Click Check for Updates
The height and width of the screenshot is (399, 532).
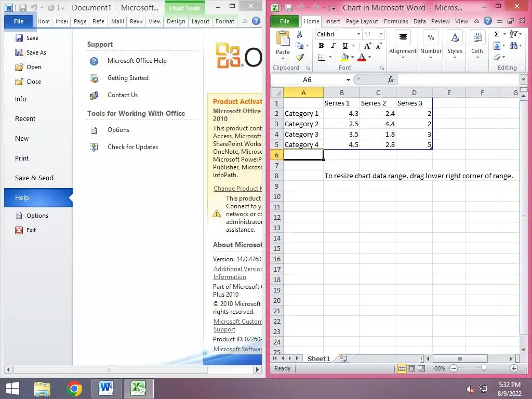point(132,147)
